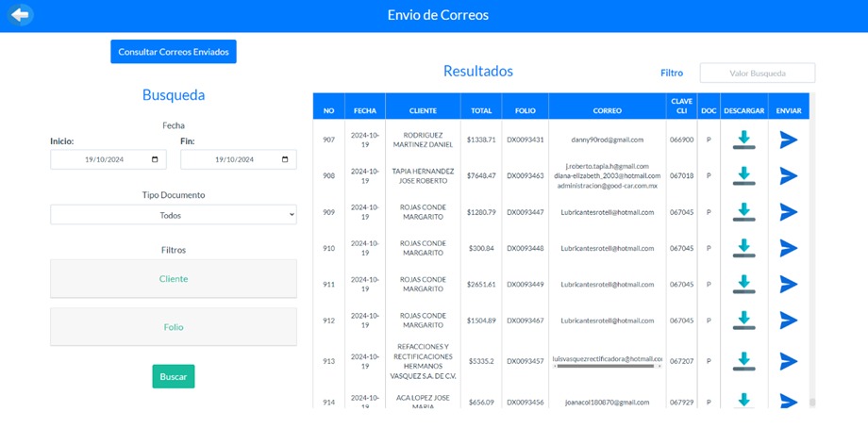Download the document for folio DX0093448
The width and height of the screenshot is (868, 428).
point(744,248)
